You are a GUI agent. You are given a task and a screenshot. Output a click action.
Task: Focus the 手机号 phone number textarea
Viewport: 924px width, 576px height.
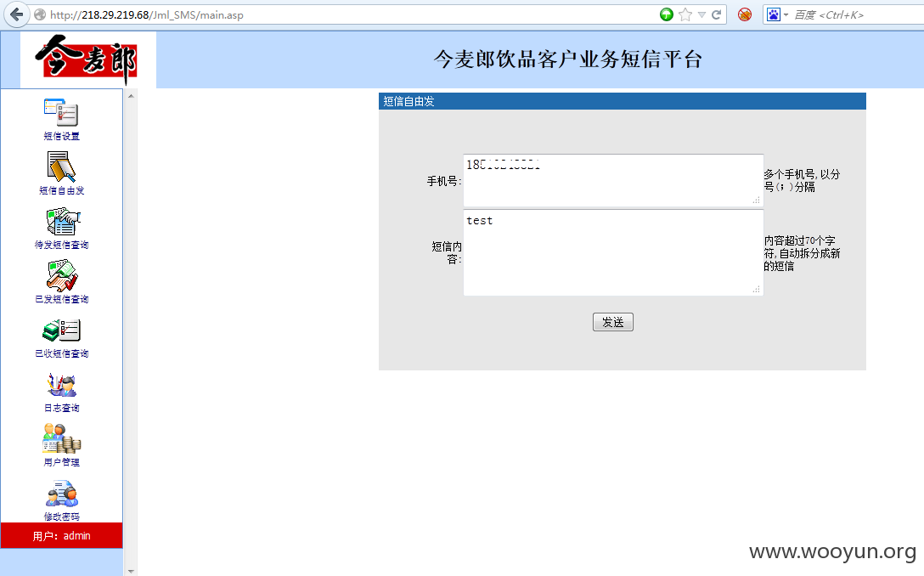(613, 180)
